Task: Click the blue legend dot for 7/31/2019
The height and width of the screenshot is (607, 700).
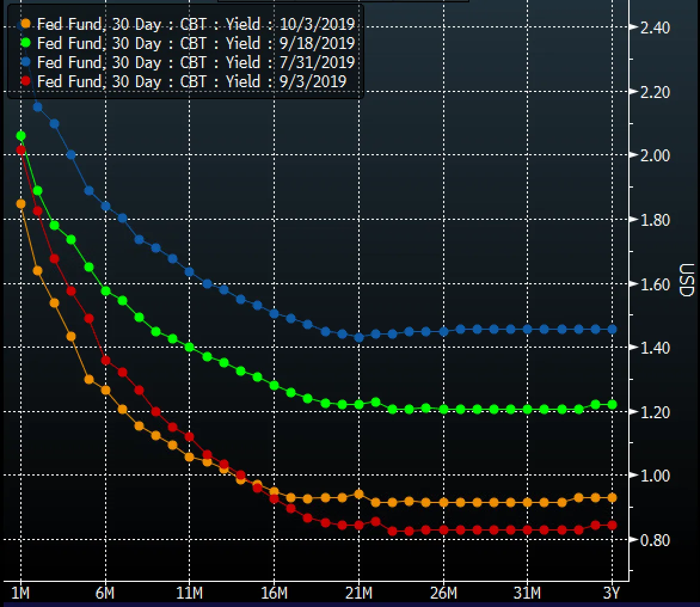Action: coord(25,63)
